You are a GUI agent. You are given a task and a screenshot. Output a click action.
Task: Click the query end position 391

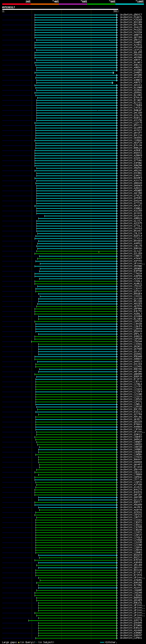click(x=115, y=11)
